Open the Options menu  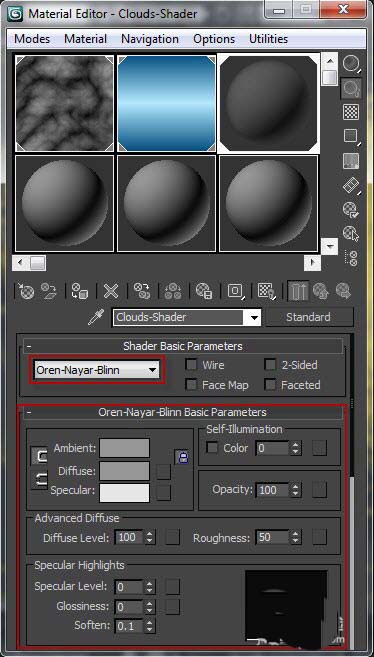coord(214,39)
